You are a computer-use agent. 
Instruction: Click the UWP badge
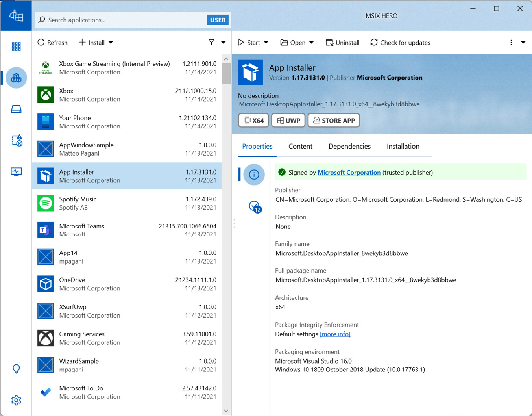pos(288,120)
